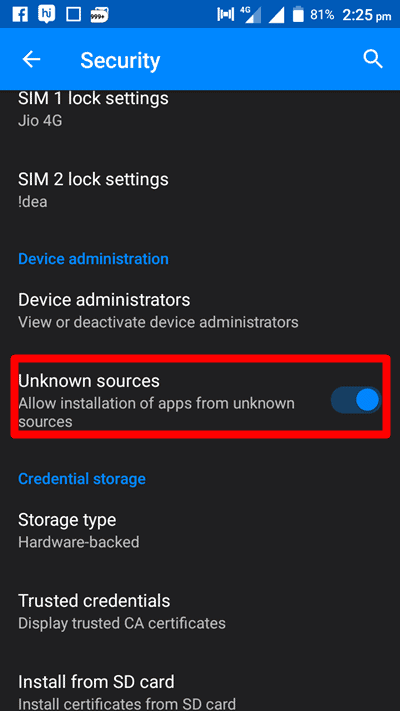Tap the battery icon showing 81%
This screenshot has width=400, height=711.
[298, 15]
